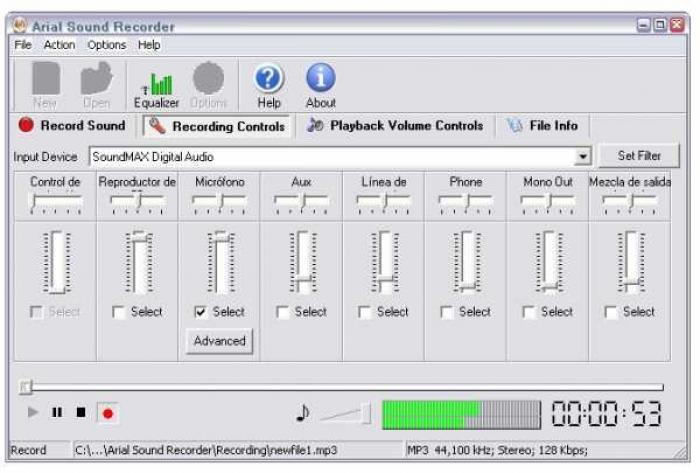
Task: Expand the Input Device dropdown
Action: tap(583, 157)
